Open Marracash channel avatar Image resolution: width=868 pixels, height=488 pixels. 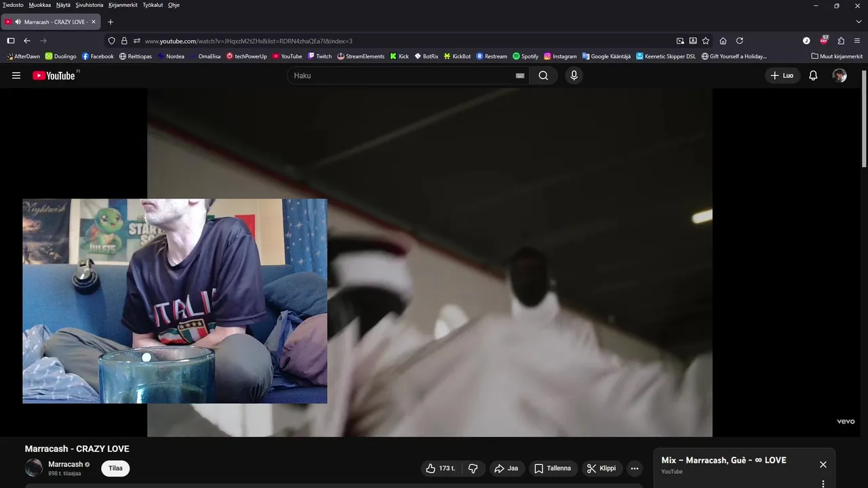point(34,468)
